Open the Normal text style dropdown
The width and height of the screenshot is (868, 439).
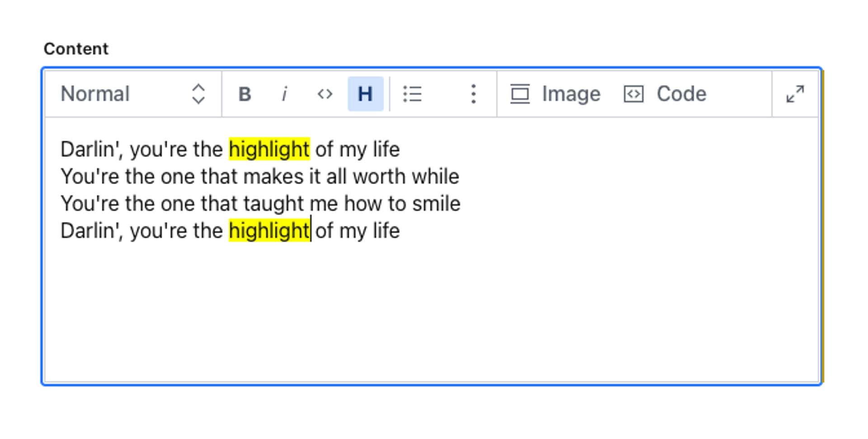point(133,94)
